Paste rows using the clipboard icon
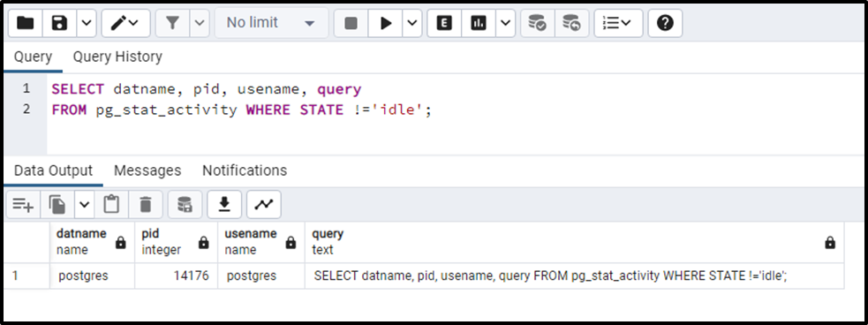The width and height of the screenshot is (868, 325). click(111, 205)
